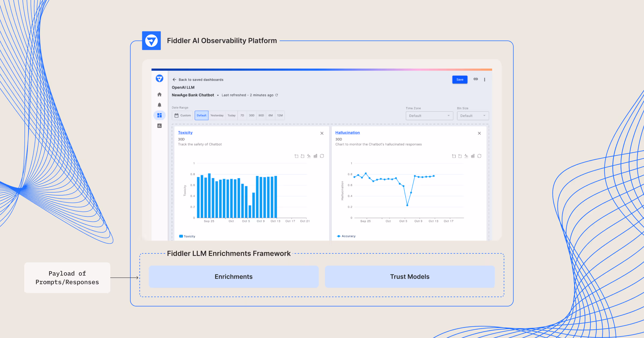This screenshot has height=338, width=644.
Task: Open the Toxicity chart link
Action: [x=185, y=133]
